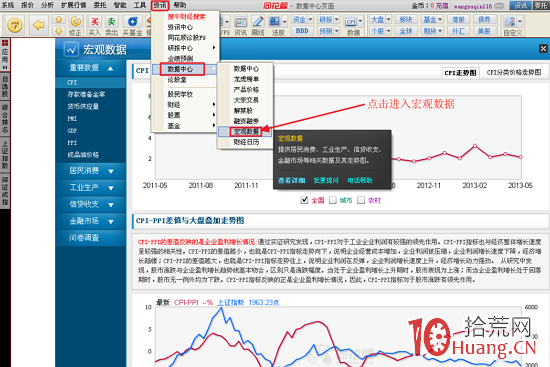Open the 分析 menu
550x367 pixels.
(48, 5)
